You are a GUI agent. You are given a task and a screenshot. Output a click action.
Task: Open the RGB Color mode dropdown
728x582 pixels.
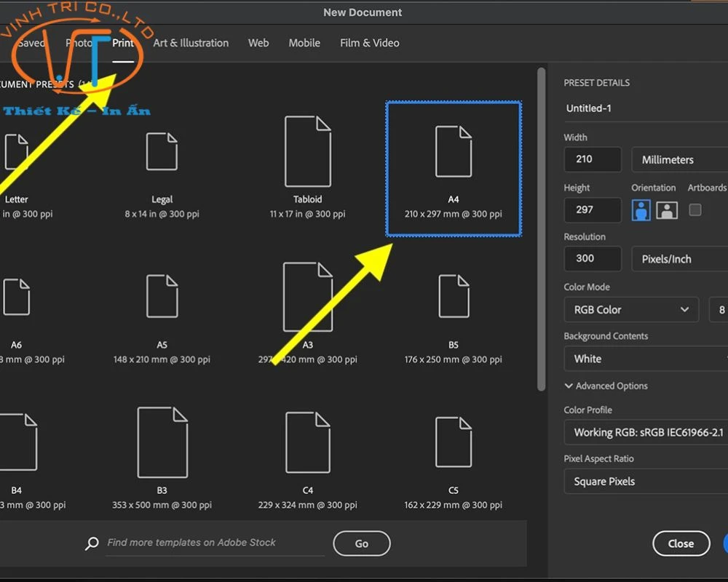pyautogui.click(x=631, y=310)
